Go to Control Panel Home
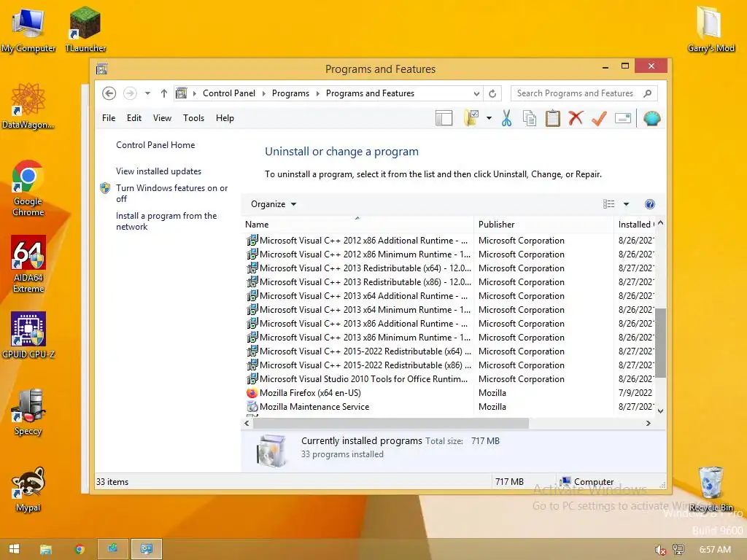 click(155, 145)
